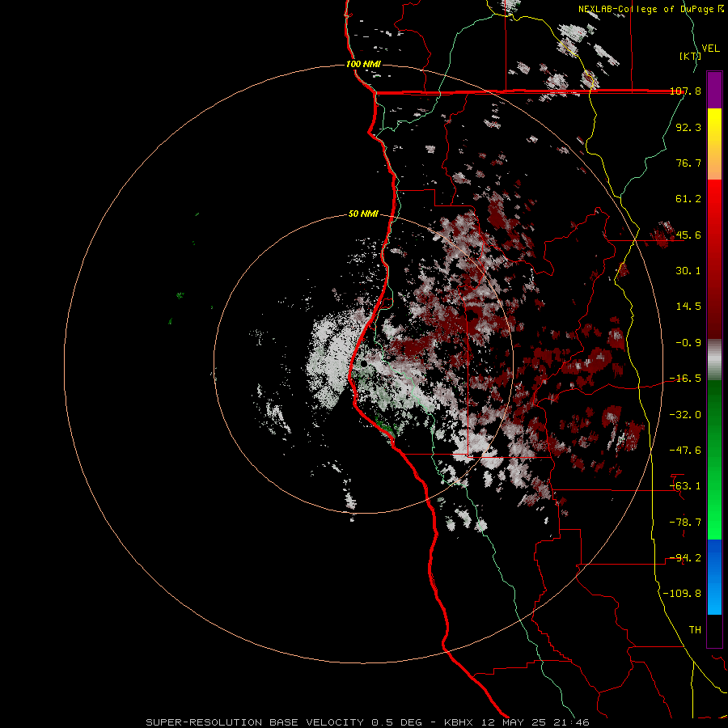This screenshot has width=728, height=728.
Task: Click the VEL legend title
Action: pyautogui.click(x=710, y=49)
